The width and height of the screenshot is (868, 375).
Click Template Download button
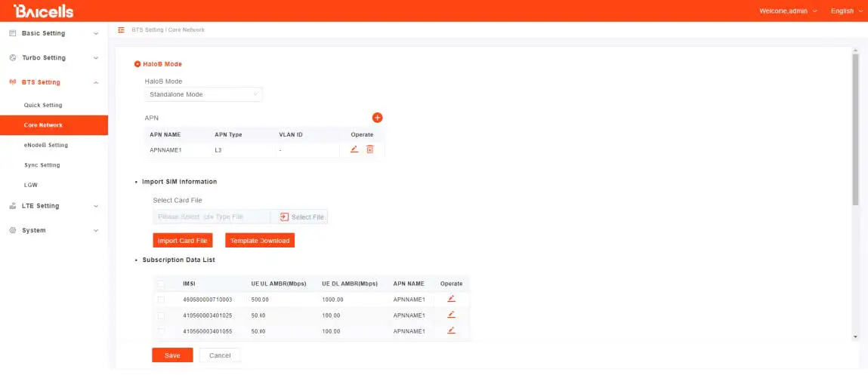(x=260, y=241)
